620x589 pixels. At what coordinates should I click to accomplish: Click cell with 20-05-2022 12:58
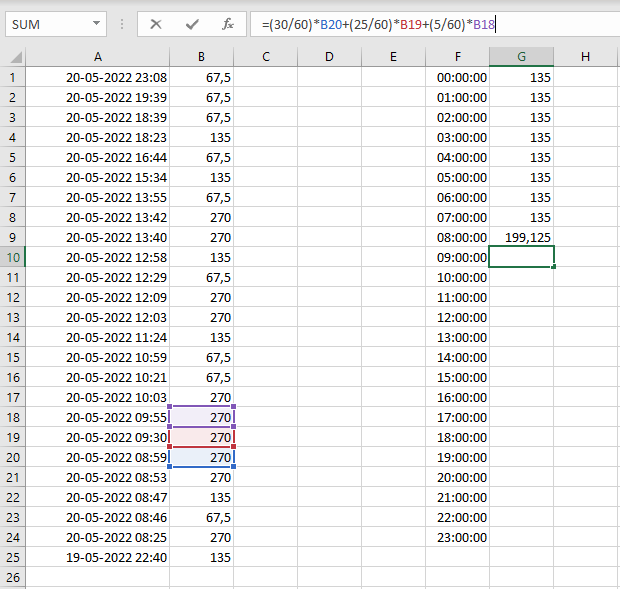pyautogui.click(x=98, y=257)
